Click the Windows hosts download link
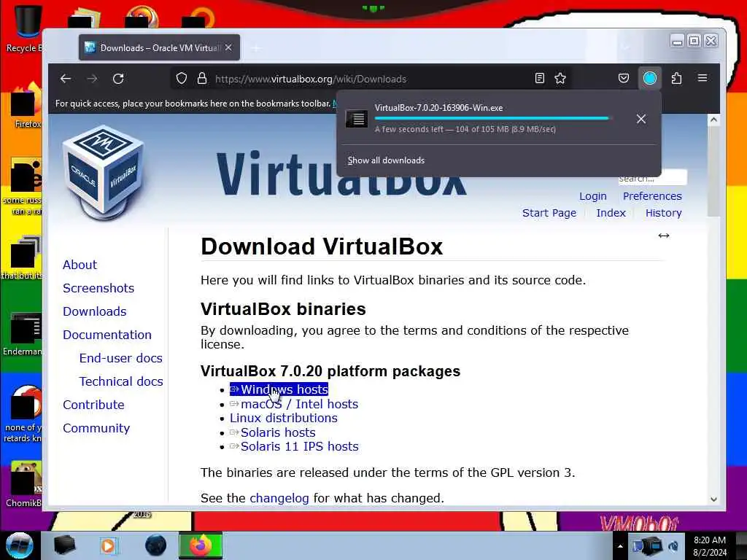Viewport: 747px width, 560px height. (x=279, y=389)
